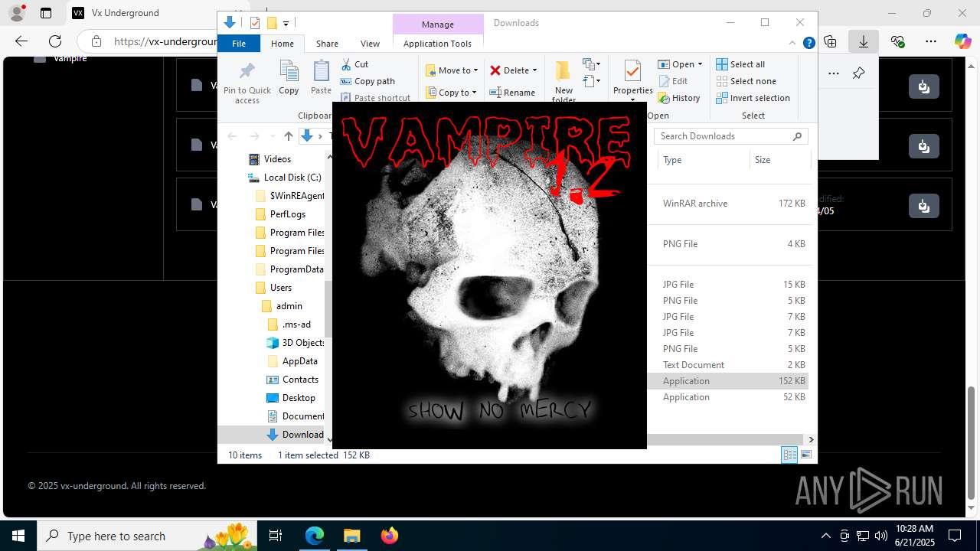This screenshot has height=551, width=980.
Task: Switch to the Share ribbon tab
Action: pyautogui.click(x=327, y=44)
